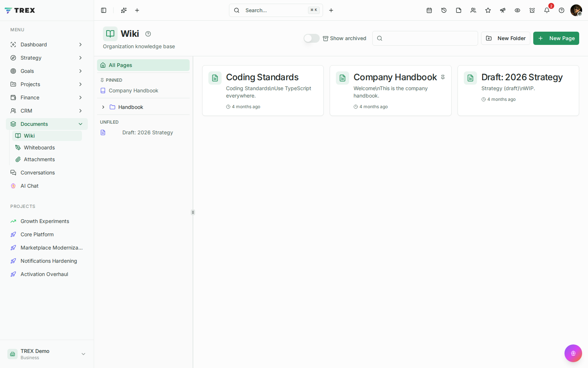Screen dimensions: 588x368
Task: Expand the Handbook folder in page tree
Action: point(103,107)
